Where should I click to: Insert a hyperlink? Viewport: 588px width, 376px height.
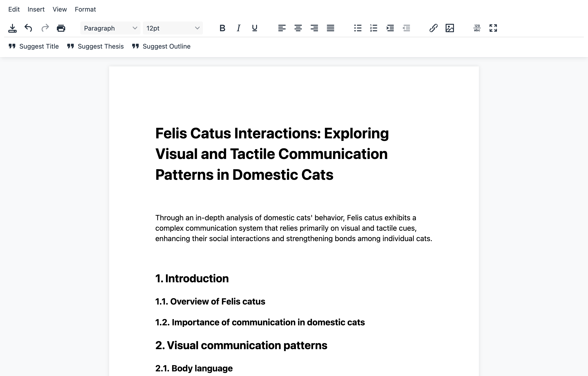click(433, 28)
